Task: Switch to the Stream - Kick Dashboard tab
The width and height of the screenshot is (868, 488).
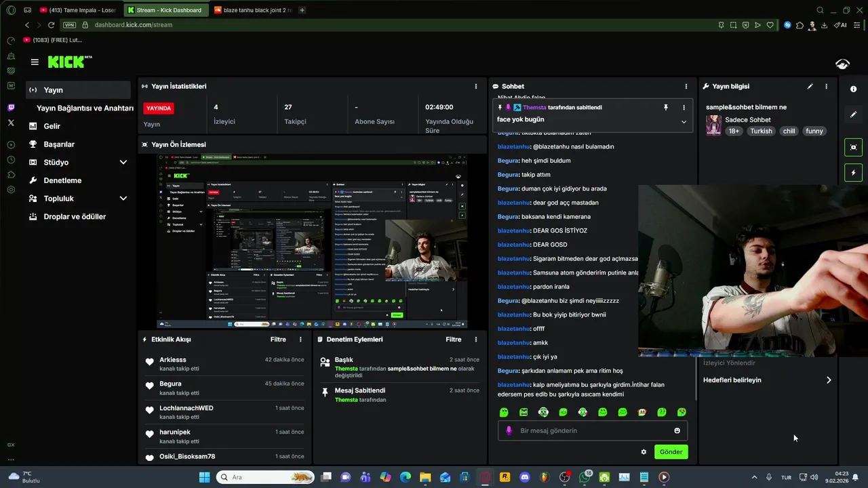Action: pos(166,10)
